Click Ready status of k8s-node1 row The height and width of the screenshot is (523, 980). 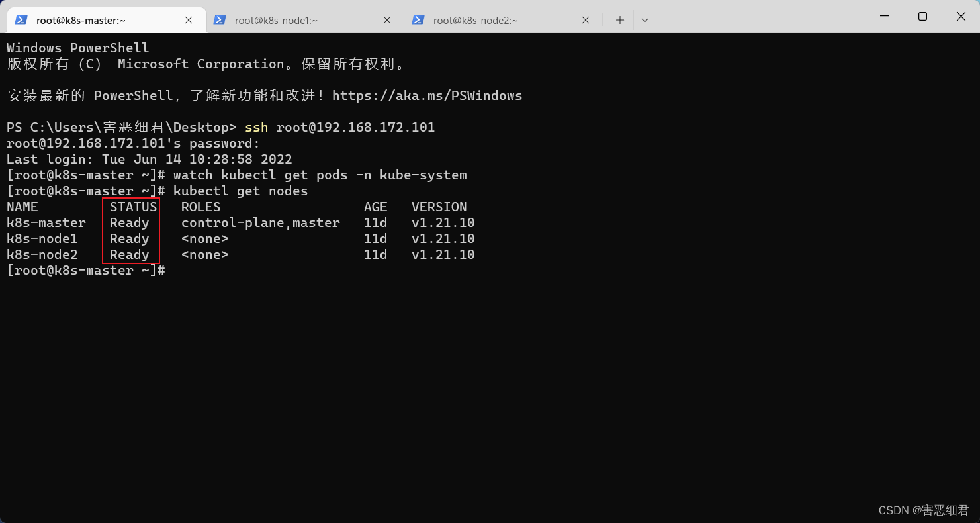(130, 238)
